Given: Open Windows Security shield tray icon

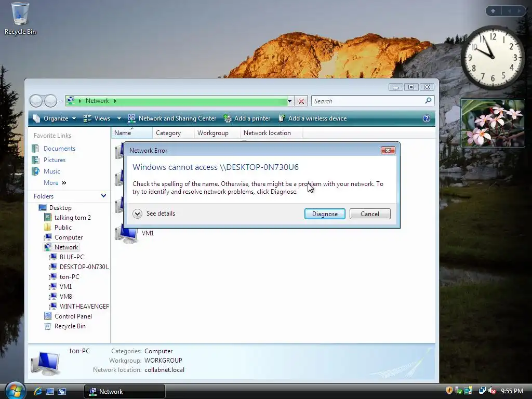Looking at the screenshot, I should (449, 391).
